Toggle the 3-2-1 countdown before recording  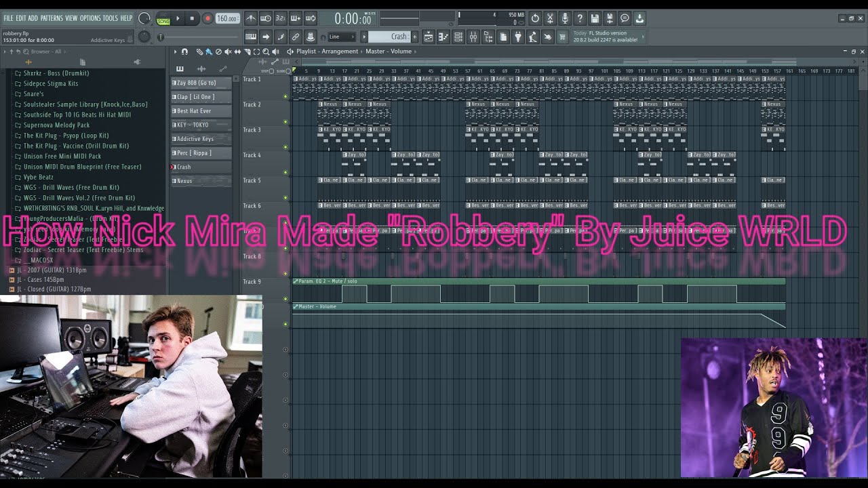(x=281, y=19)
